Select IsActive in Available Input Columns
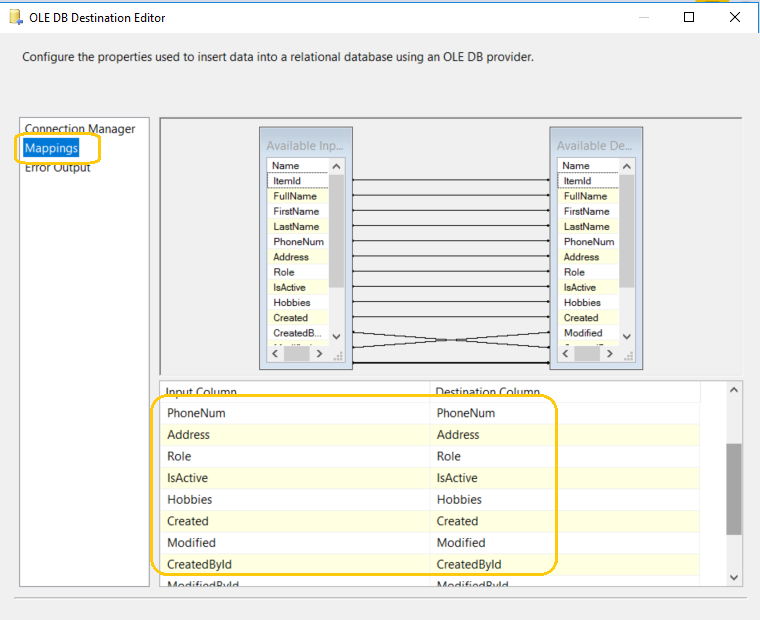760x620 pixels. click(x=298, y=287)
